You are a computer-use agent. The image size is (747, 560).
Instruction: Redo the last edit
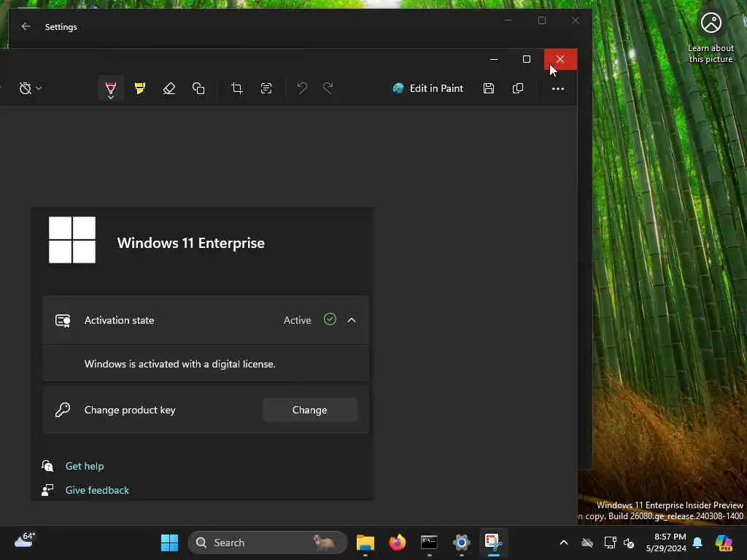(x=328, y=88)
